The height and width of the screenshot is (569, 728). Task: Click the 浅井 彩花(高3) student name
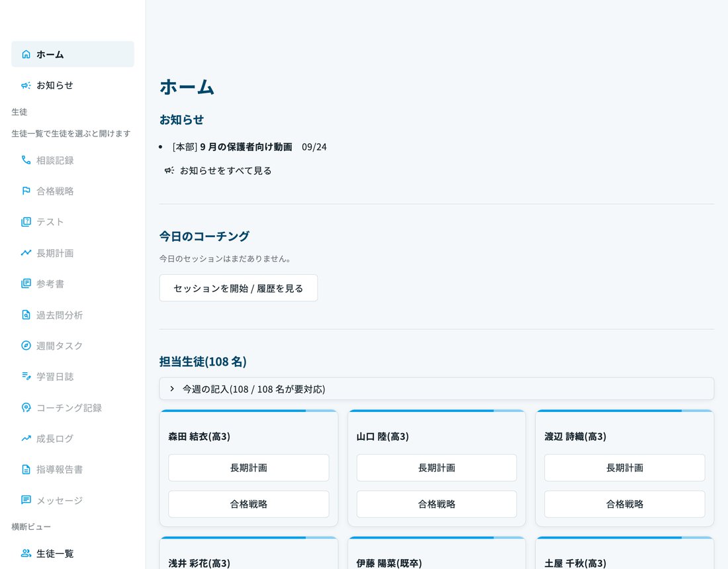pyautogui.click(x=199, y=564)
